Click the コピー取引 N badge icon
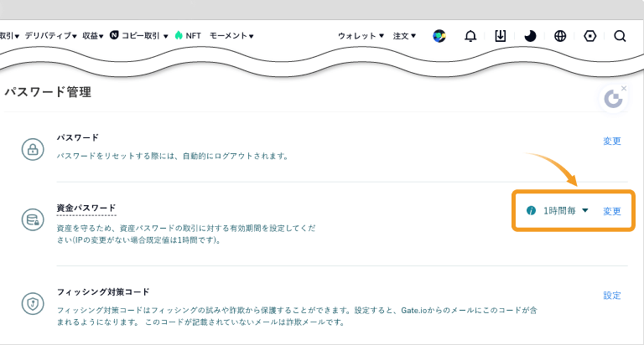644x345 pixels. (114, 35)
